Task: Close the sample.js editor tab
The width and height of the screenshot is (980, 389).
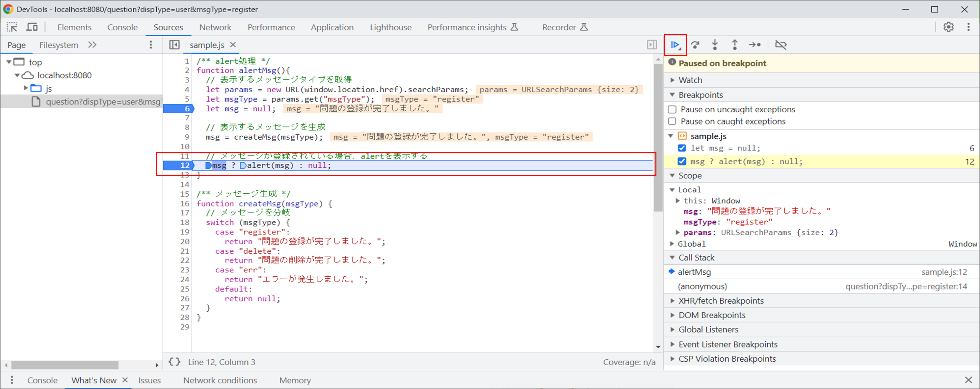Action: [233, 44]
